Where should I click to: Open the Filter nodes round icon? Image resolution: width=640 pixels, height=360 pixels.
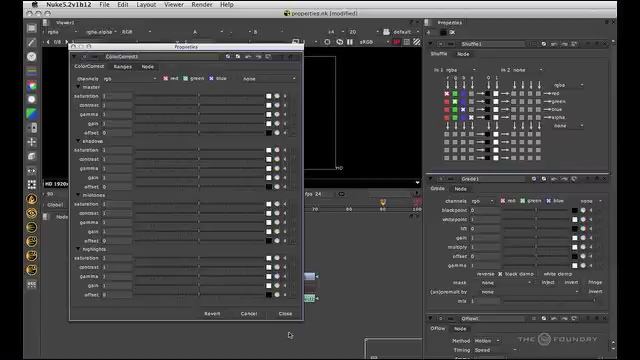(x=31, y=100)
